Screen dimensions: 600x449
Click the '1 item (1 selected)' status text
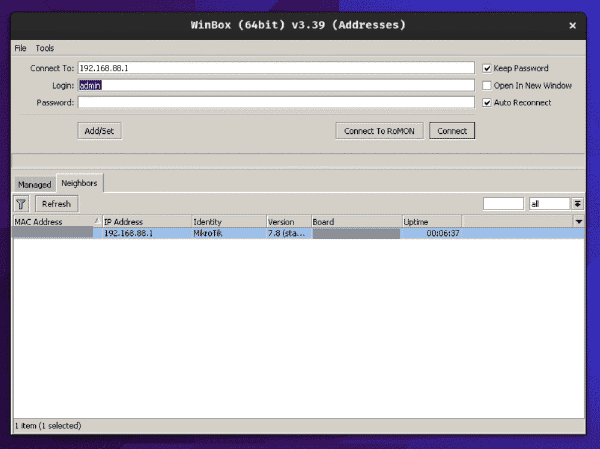pyautogui.click(x=48, y=426)
